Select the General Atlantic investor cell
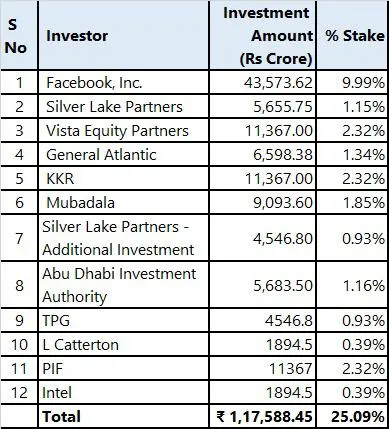 [x=124, y=154]
